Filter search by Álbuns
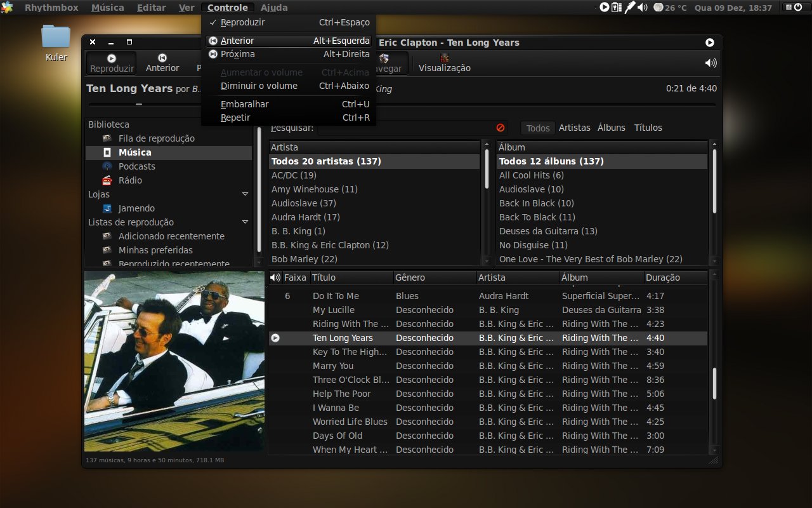This screenshot has height=508, width=812. [612, 128]
